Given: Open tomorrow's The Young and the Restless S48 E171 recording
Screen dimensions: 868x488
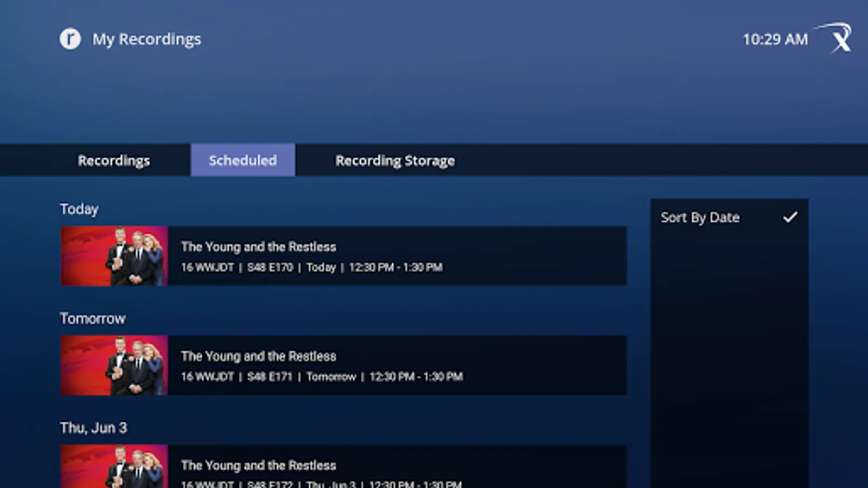Looking at the screenshot, I should click(x=343, y=365).
